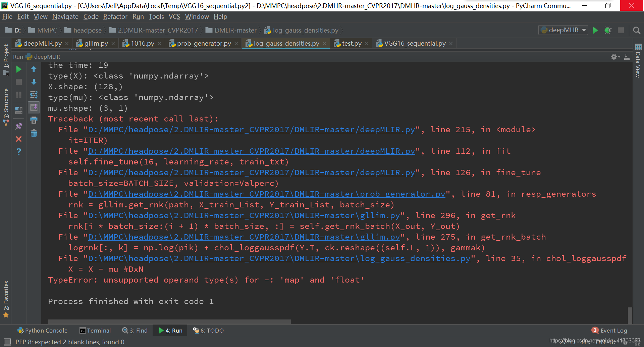Screen dimensions: 644x347
Task: Switch to the deepMLIR.py editor tab
Action: coord(42,43)
